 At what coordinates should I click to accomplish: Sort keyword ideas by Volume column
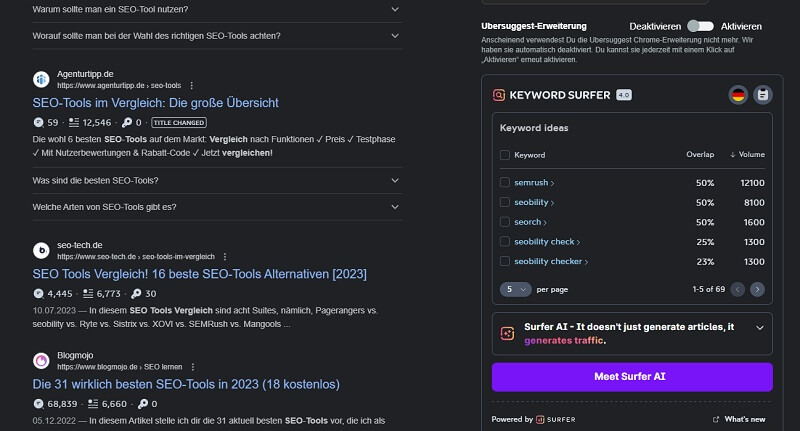click(746, 155)
